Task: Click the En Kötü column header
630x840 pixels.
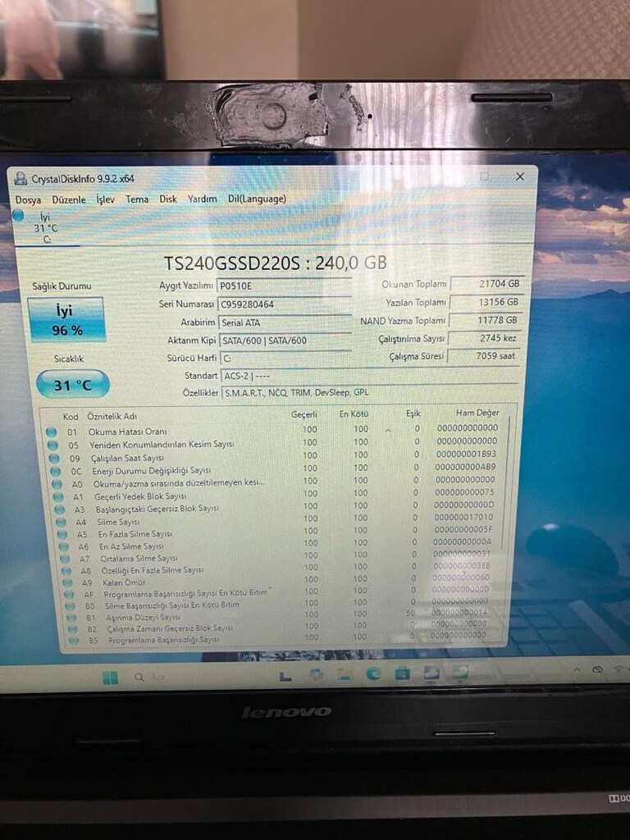Action: point(354,413)
